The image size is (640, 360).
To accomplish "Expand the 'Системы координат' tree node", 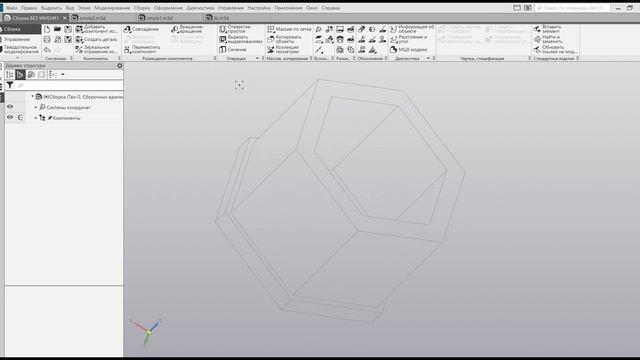I will click(x=36, y=107).
